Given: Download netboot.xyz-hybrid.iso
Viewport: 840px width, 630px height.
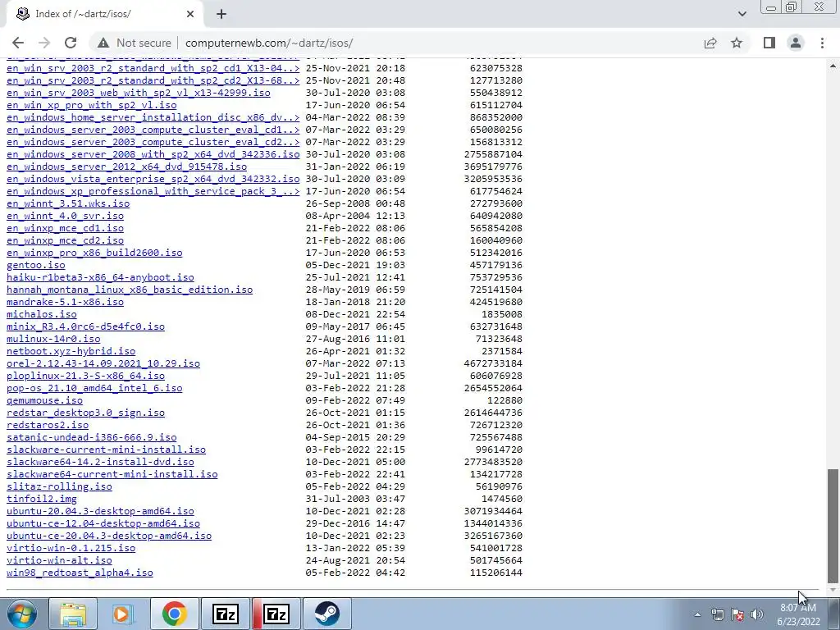Looking at the screenshot, I should [x=71, y=351].
